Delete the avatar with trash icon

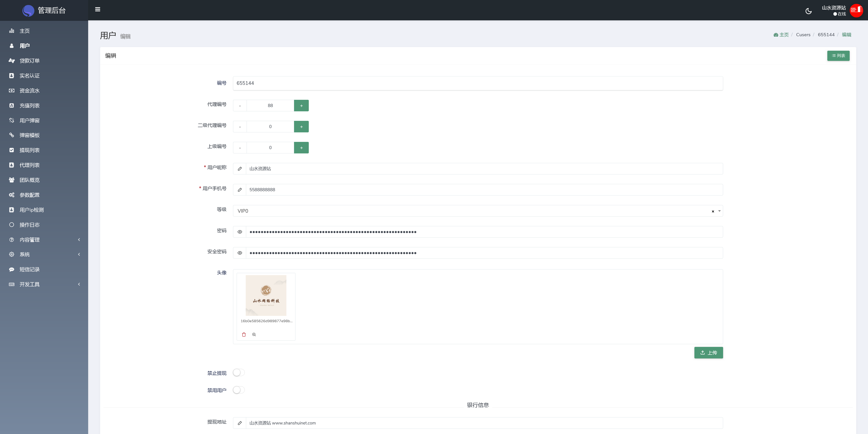[x=244, y=334]
